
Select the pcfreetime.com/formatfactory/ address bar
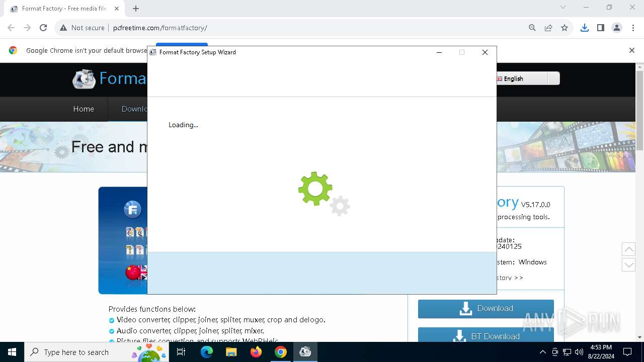point(160,28)
